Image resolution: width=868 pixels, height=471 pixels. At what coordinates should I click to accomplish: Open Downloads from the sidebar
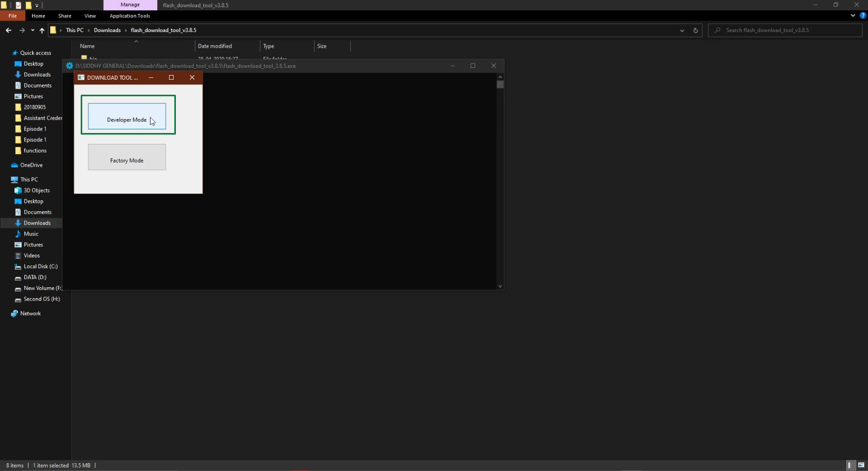click(36, 75)
